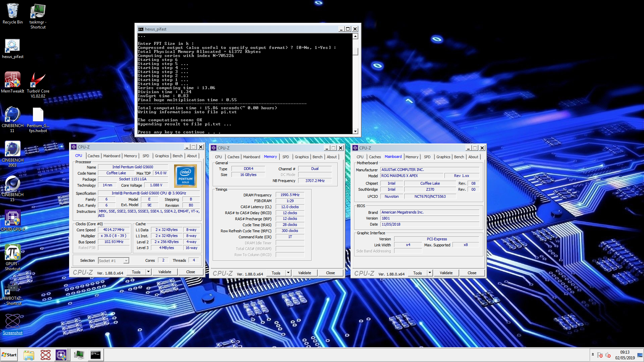Open Bench tab in left CPU-Z window

click(177, 156)
